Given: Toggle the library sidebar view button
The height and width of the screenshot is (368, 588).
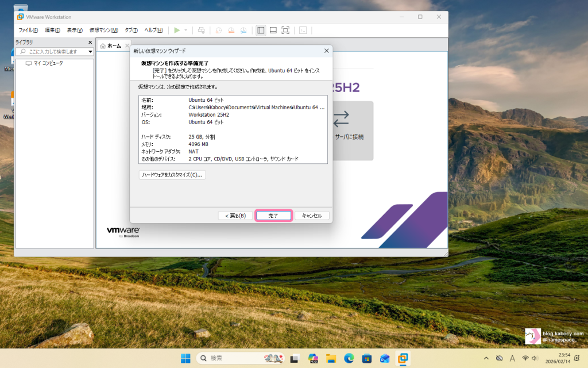Looking at the screenshot, I should (x=261, y=30).
